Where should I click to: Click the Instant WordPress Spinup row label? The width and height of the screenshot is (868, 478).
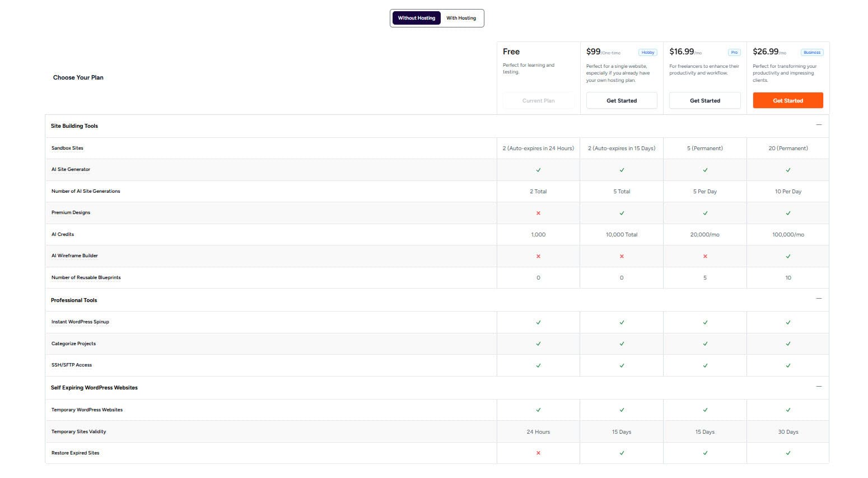[x=80, y=322]
